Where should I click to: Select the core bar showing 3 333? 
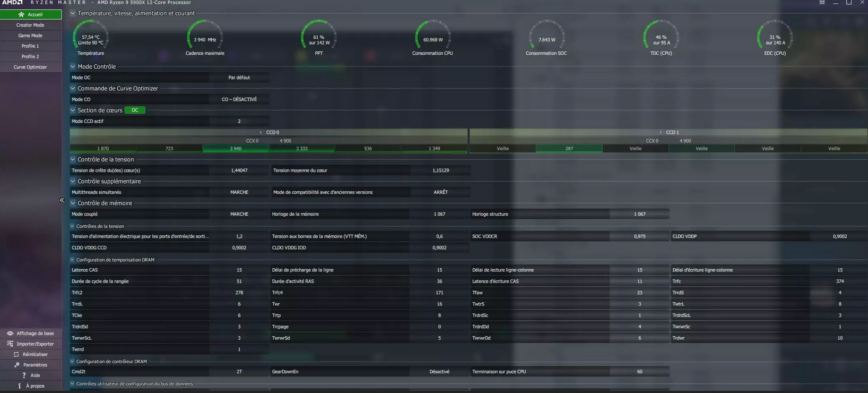[x=302, y=149]
